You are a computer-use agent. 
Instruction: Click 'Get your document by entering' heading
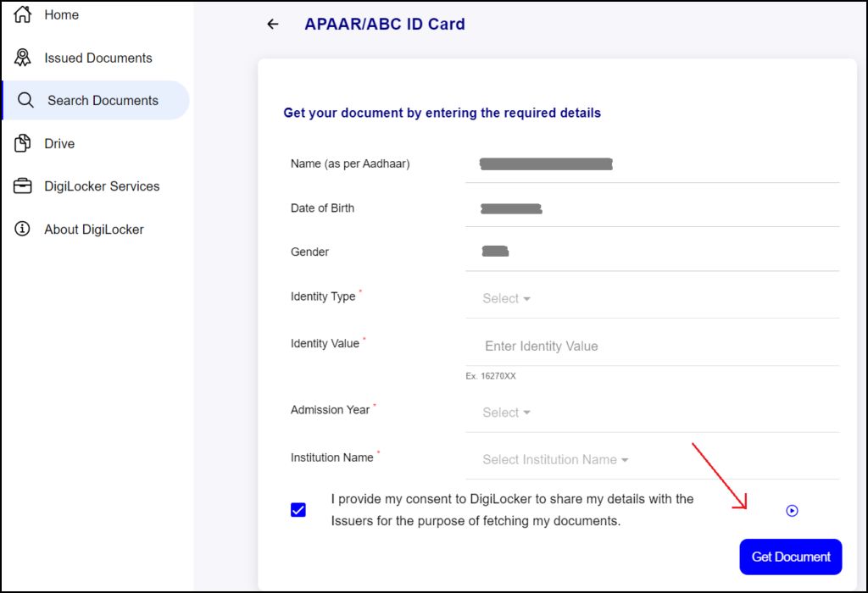click(442, 113)
